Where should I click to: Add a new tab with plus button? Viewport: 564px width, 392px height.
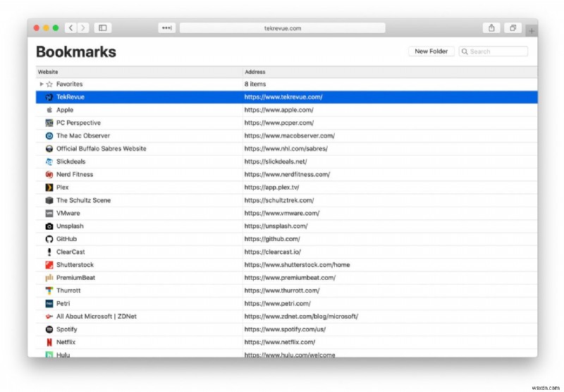pos(532,31)
